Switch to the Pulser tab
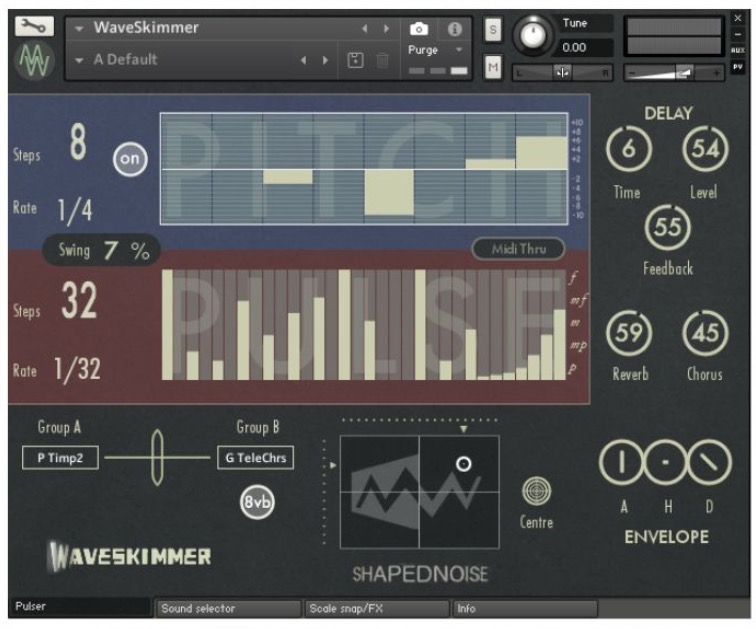The height and width of the screenshot is (629, 756). (80, 607)
